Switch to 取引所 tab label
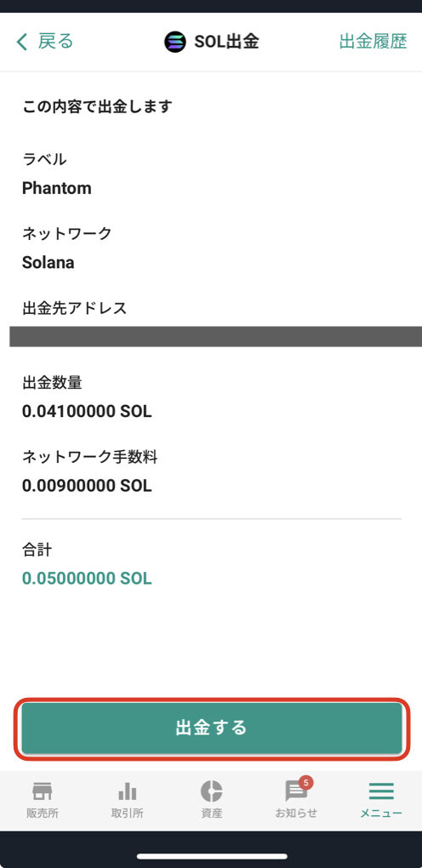Viewport: 422px width, 868px height. coord(127,814)
